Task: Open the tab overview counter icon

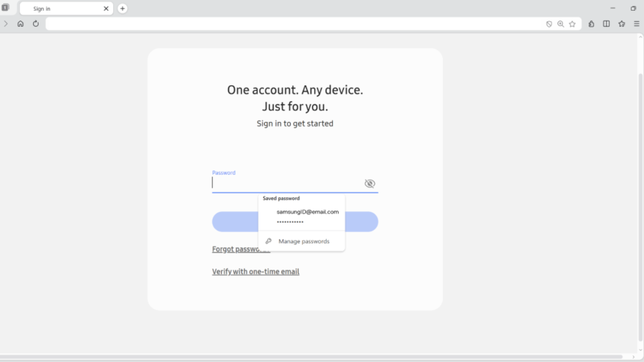Action: pos(6,8)
